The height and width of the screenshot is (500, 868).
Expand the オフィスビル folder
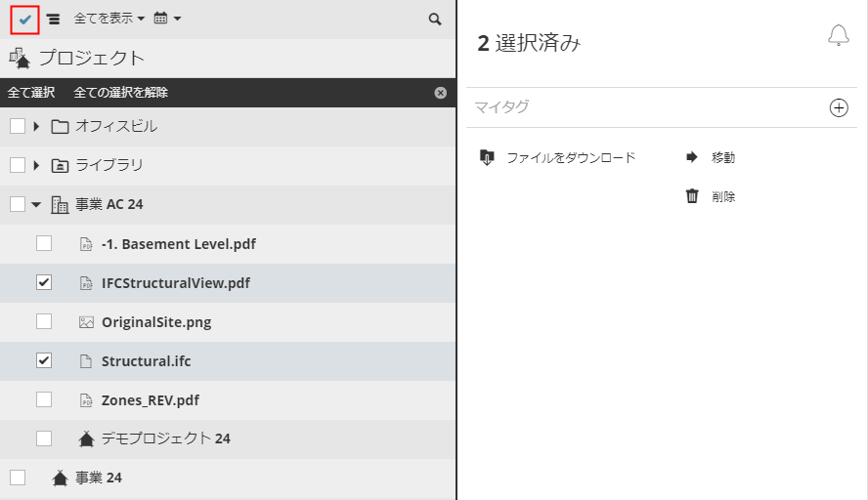(x=36, y=127)
